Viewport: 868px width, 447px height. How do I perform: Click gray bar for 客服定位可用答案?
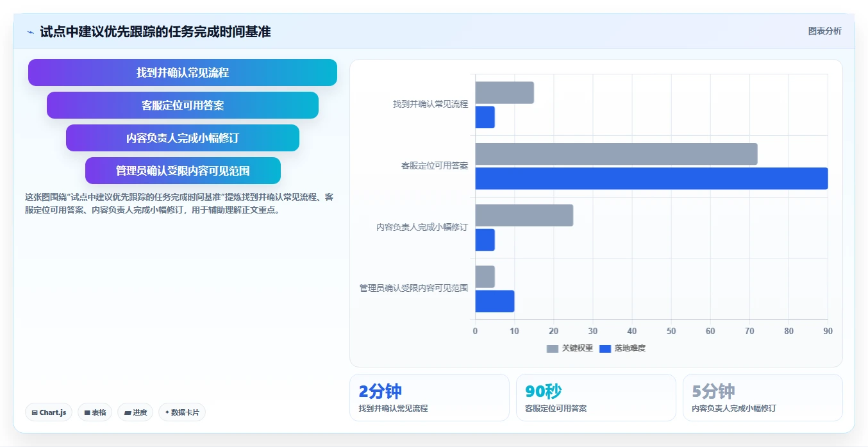(x=616, y=154)
